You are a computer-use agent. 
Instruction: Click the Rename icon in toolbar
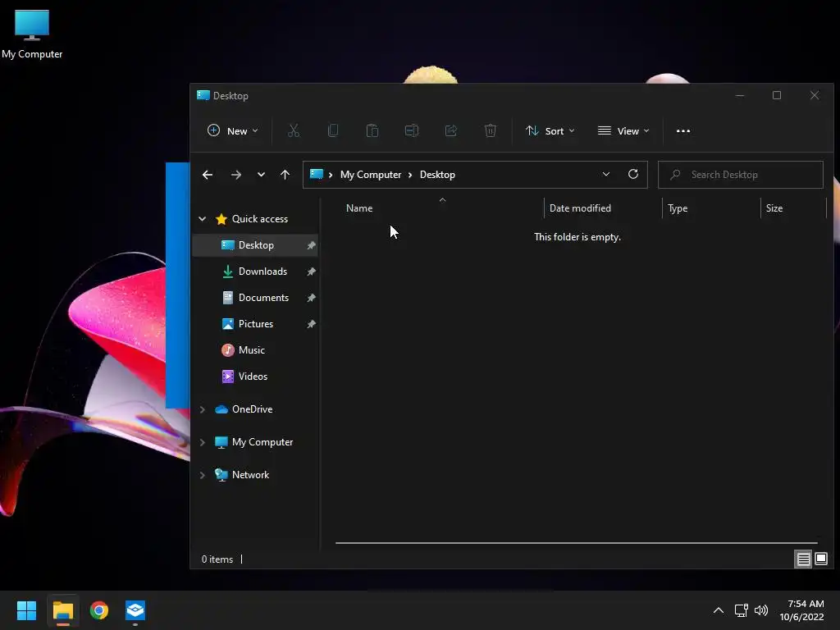point(412,130)
